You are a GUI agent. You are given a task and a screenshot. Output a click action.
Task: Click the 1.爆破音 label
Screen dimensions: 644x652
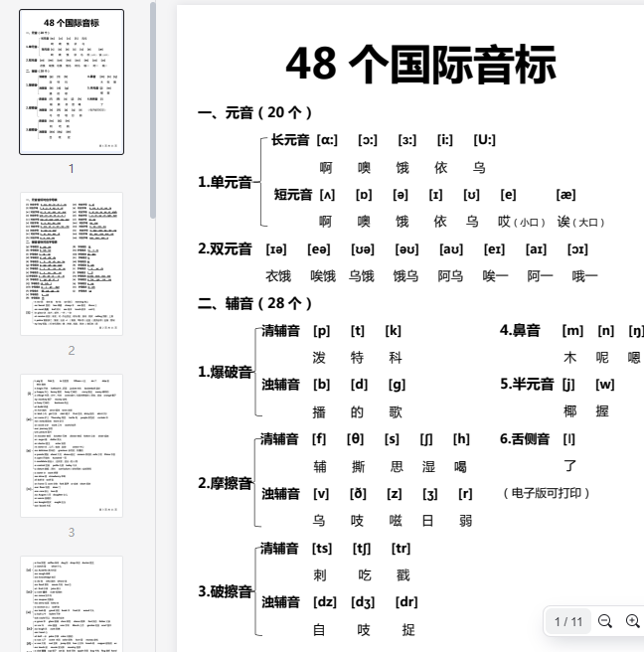coord(225,372)
